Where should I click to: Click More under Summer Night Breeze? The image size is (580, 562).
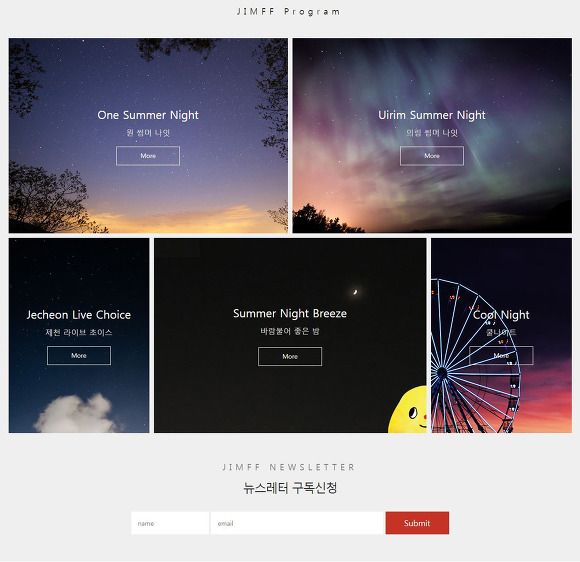tap(290, 357)
